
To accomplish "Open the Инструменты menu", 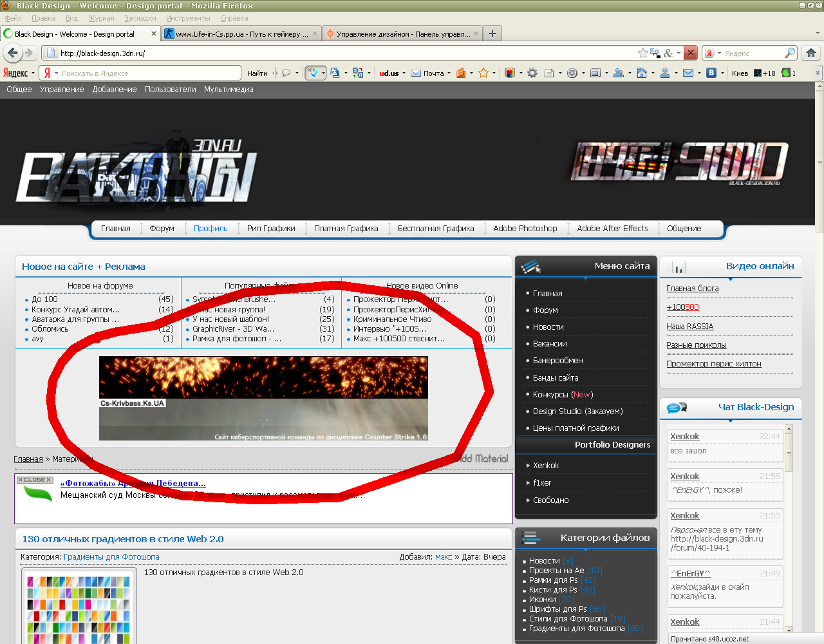I will (x=188, y=18).
